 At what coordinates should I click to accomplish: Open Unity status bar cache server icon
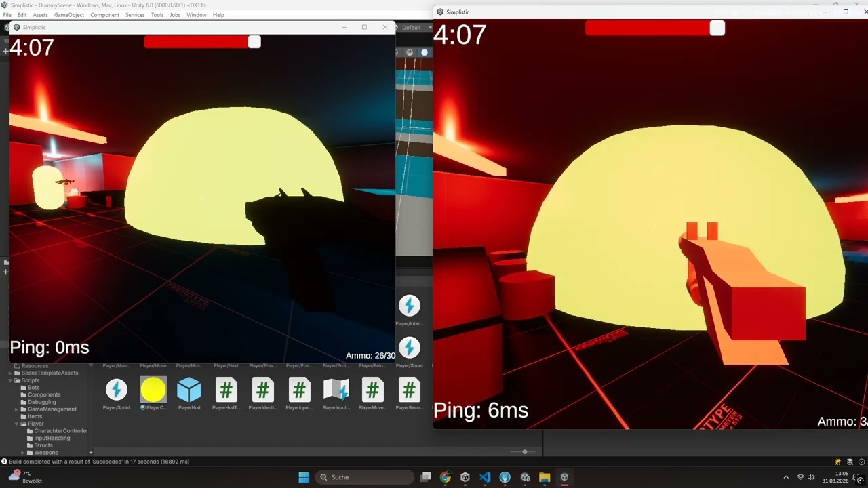coord(850,462)
